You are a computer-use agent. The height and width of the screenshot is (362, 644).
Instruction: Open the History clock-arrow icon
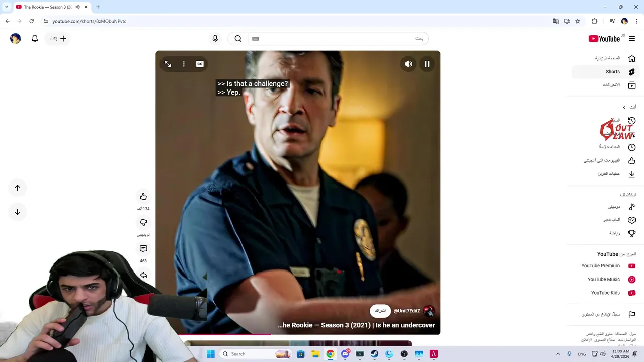[x=632, y=121]
